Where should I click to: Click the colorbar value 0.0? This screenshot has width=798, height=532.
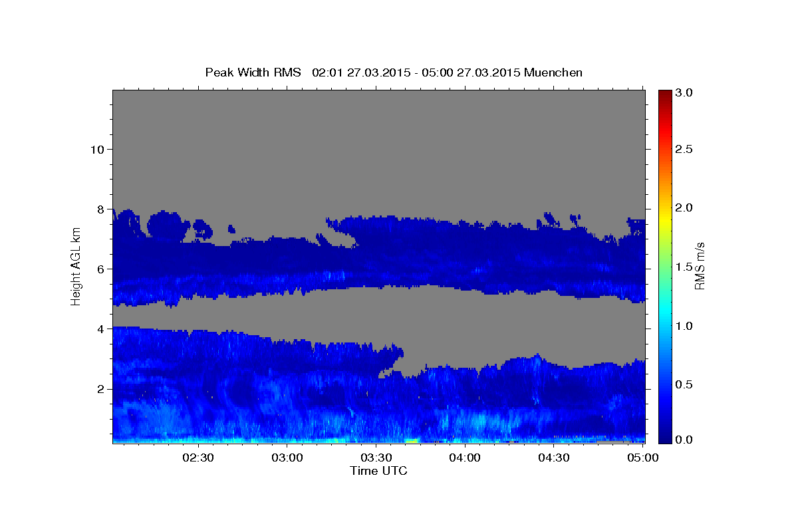684,440
